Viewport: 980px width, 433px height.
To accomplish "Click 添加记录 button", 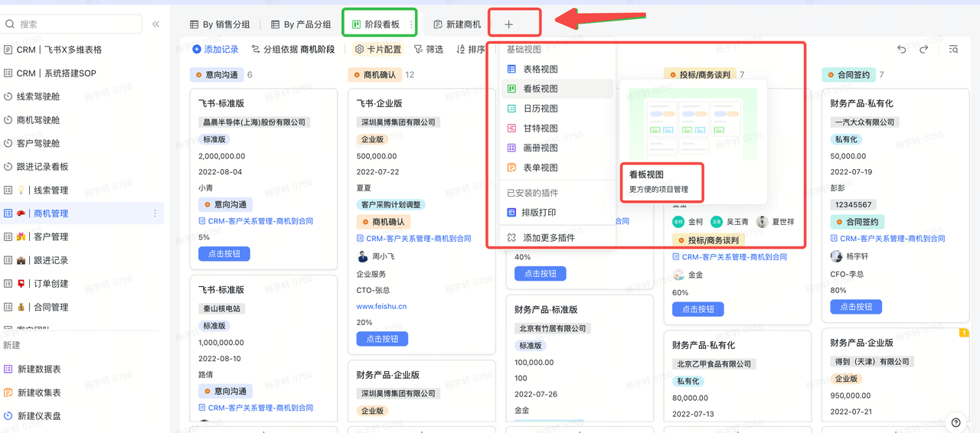I will point(215,50).
